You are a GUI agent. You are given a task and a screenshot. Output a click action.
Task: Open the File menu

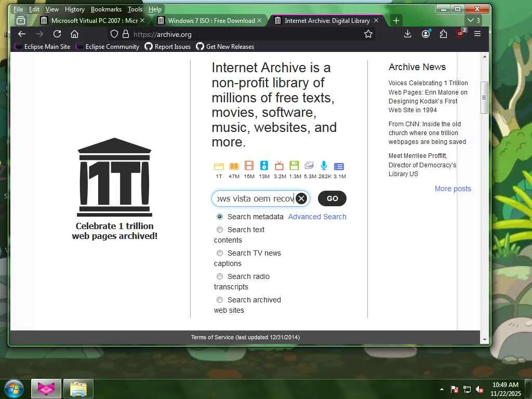point(18,9)
